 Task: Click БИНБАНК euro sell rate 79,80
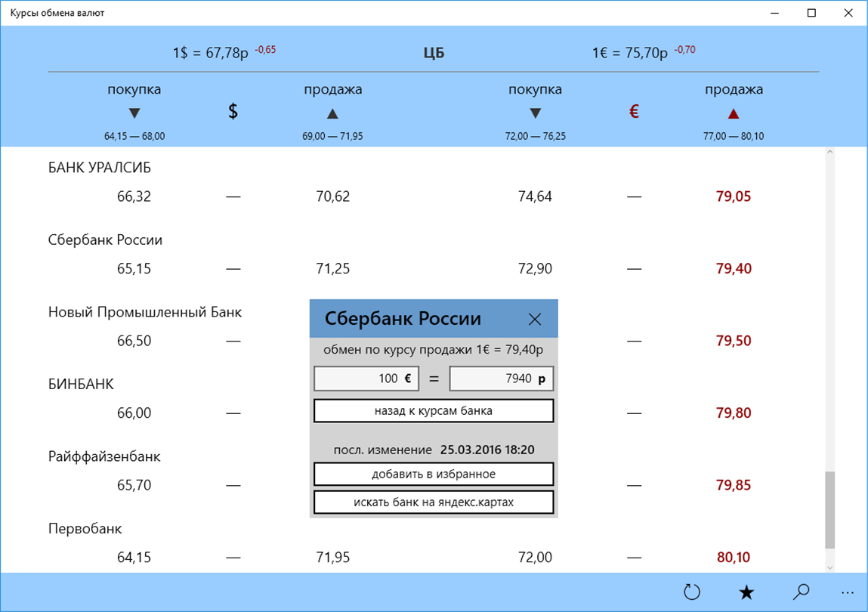[734, 413]
